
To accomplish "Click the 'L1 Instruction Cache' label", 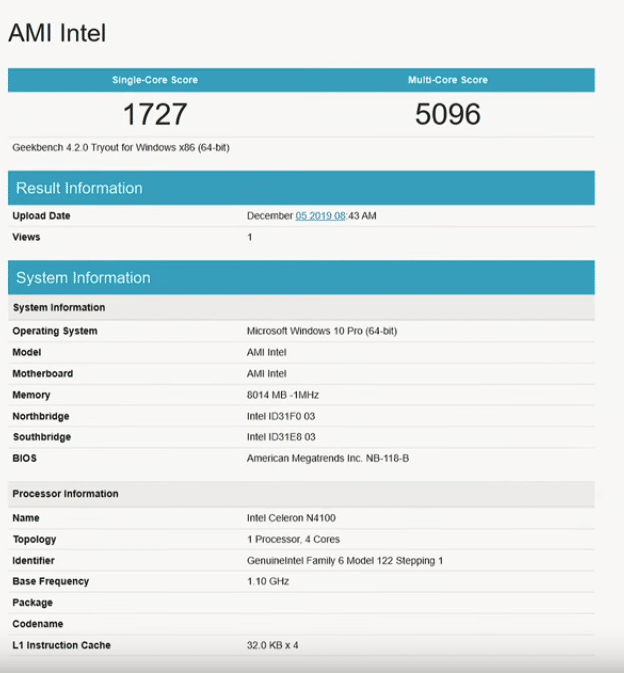I will coord(61,645).
